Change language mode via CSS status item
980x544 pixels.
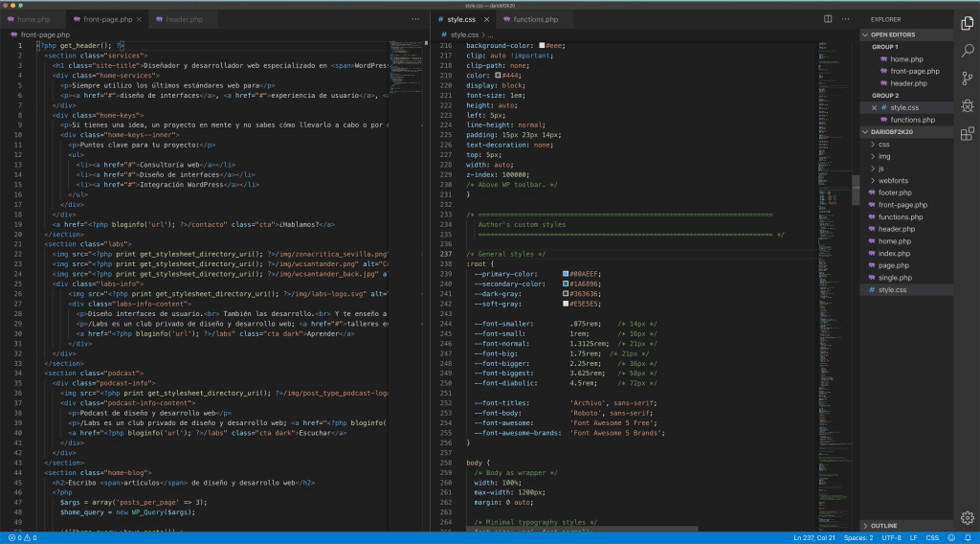pyautogui.click(x=932, y=537)
